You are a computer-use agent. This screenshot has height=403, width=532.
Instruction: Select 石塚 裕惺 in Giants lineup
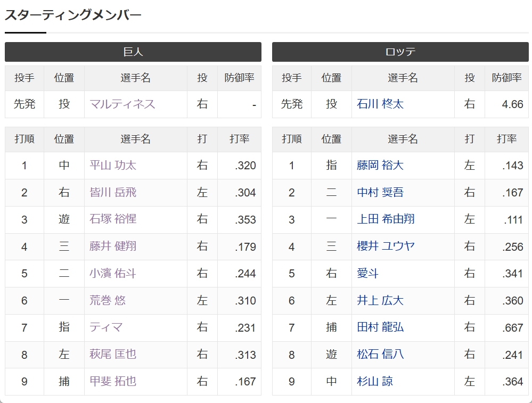[113, 219]
